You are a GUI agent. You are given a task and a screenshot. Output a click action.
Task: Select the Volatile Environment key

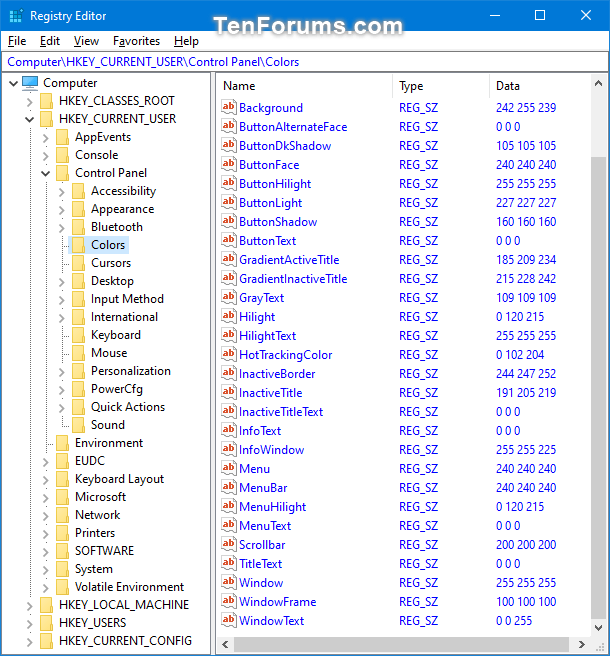[129, 587]
